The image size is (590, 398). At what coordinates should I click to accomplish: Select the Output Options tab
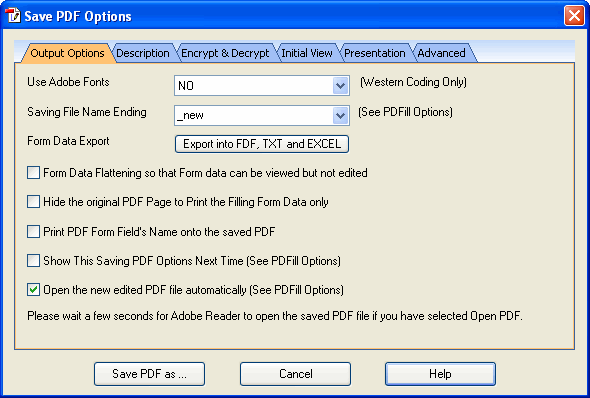click(x=67, y=53)
